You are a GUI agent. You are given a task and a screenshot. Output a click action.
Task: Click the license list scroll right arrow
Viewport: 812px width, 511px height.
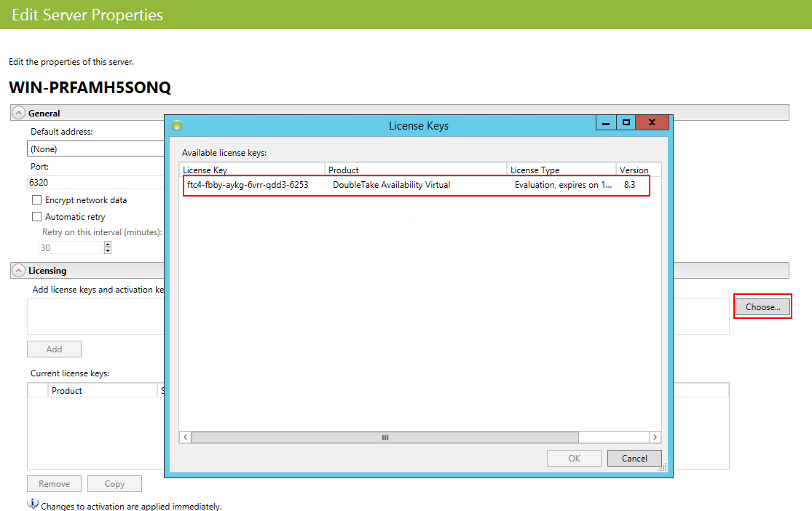(x=655, y=437)
